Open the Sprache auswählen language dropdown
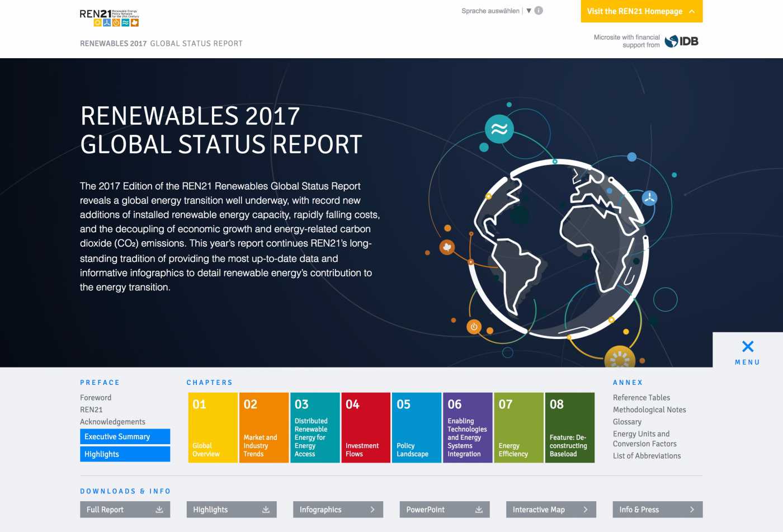 click(x=496, y=11)
